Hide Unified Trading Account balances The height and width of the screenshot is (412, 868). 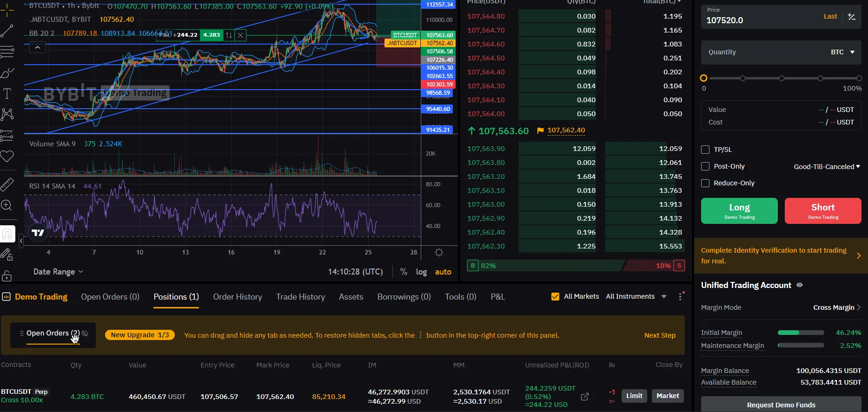coord(800,285)
